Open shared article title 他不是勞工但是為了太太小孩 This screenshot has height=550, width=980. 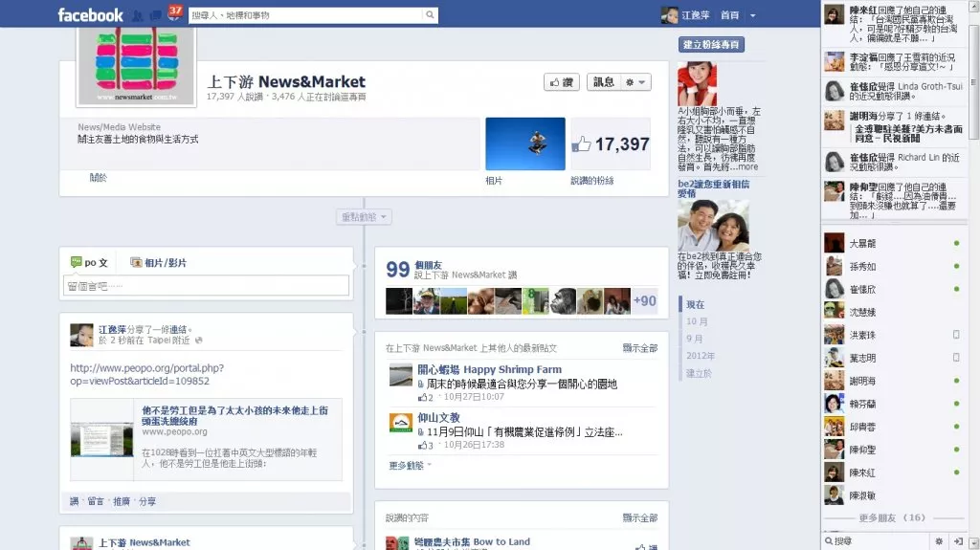235,416
